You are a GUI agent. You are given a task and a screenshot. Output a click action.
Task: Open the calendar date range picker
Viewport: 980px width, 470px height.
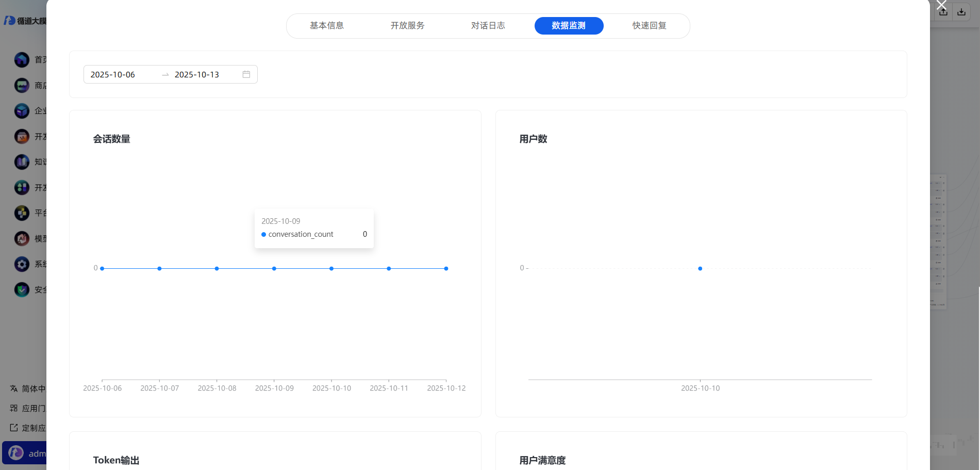pos(246,74)
